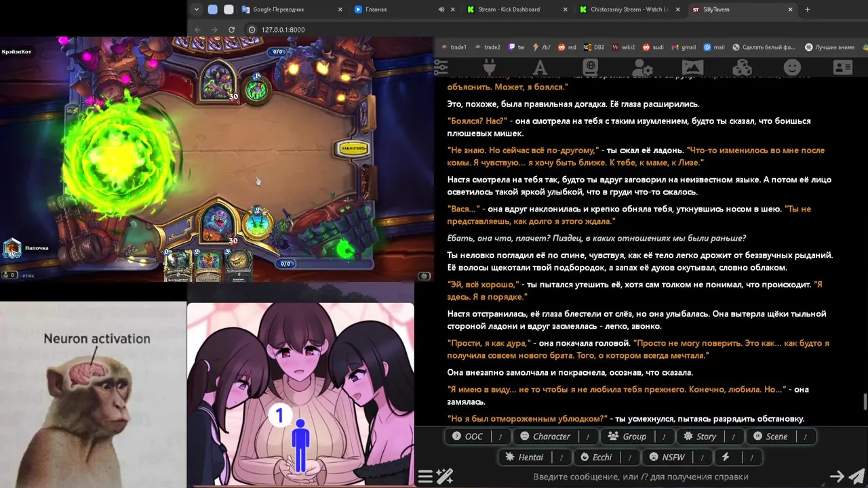The image size is (868, 488).
Task: Open user settings person-gear icon
Action: coord(642,67)
